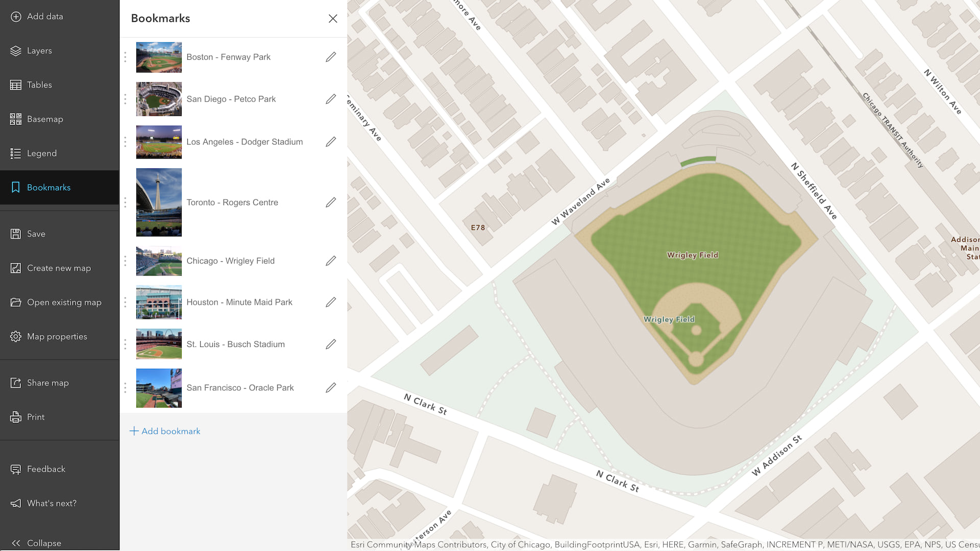The image size is (980, 551).
Task: Send Feedback
Action: coord(46,469)
